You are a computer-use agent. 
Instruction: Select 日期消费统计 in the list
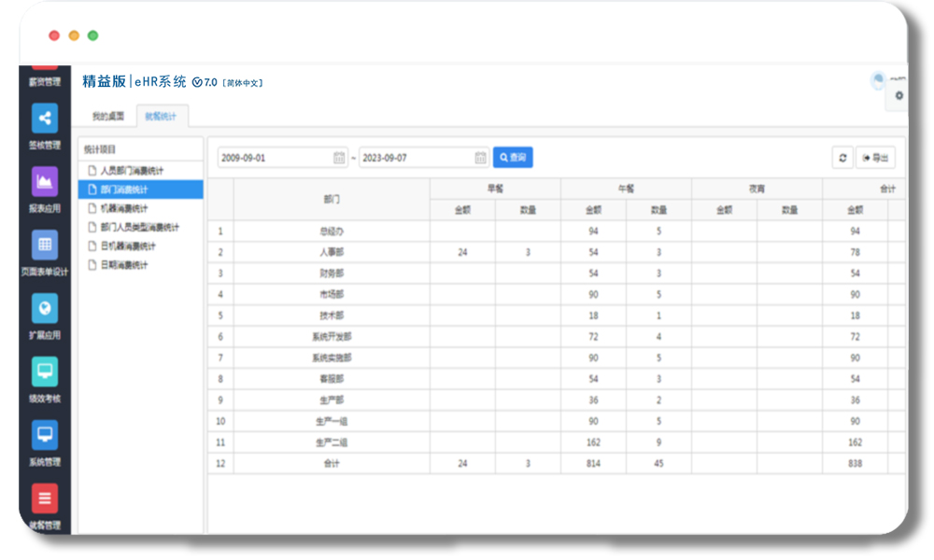pos(141,265)
